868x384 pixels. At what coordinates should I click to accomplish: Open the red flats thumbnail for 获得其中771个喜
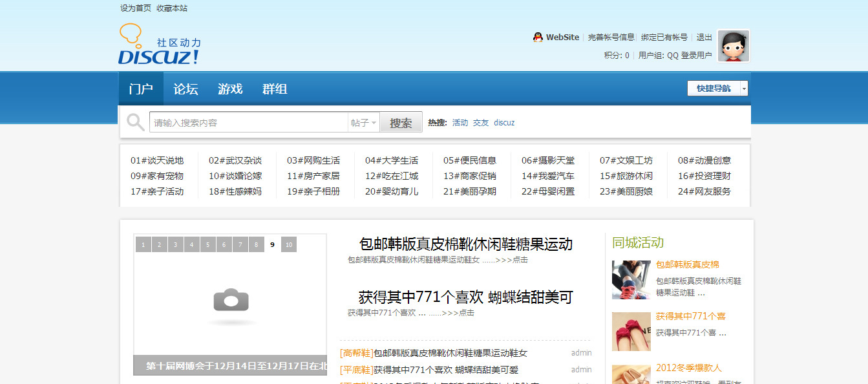point(631,332)
